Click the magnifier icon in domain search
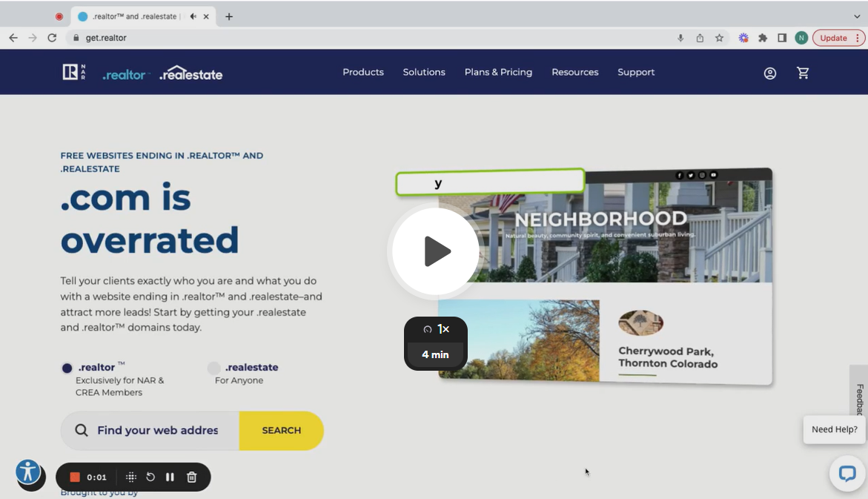This screenshot has width=868, height=499. [x=82, y=430]
